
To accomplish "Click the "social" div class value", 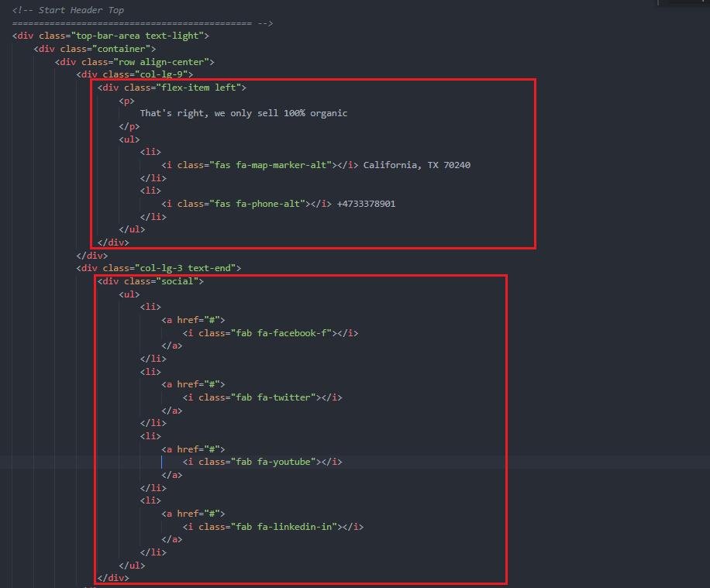I will tap(177, 281).
